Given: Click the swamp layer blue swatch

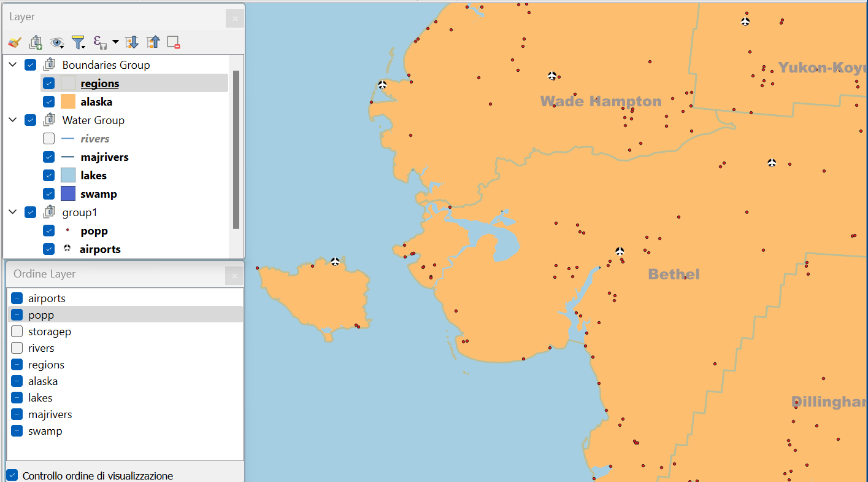Looking at the screenshot, I should tap(68, 193).
